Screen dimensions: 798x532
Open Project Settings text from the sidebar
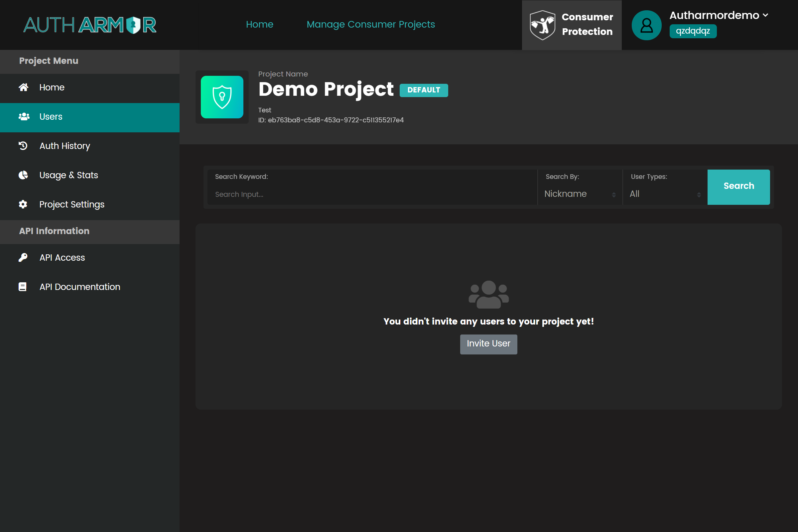(x=72, y=204)
